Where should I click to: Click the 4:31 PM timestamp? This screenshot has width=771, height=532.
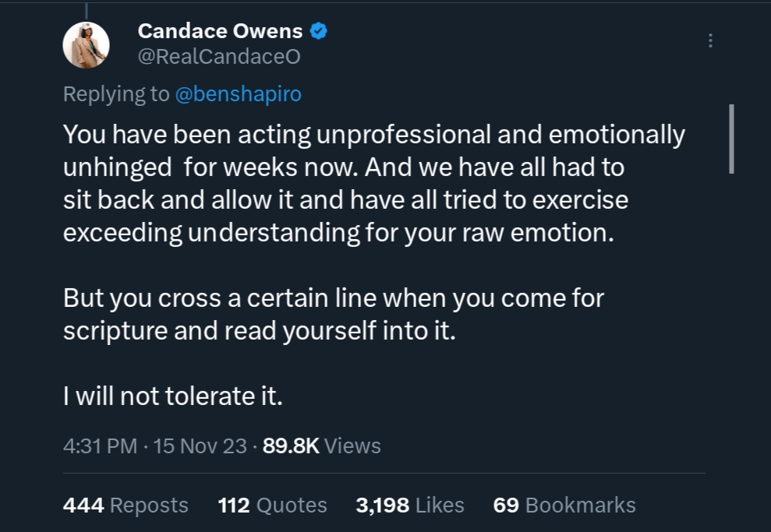pos(100,446)
